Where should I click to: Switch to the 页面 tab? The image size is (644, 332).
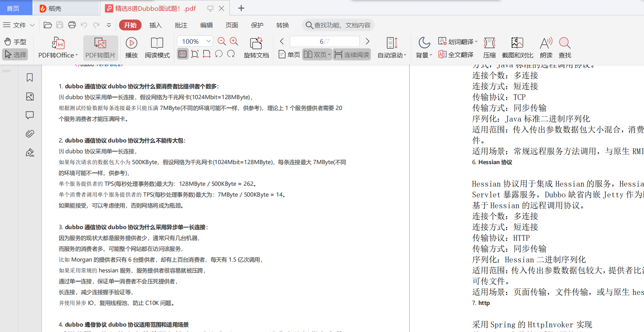[x=232, y=25]
